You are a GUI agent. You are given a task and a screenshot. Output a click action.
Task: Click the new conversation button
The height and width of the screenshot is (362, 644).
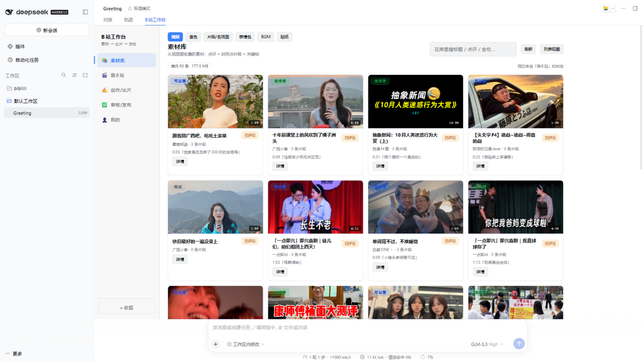click(47, 30)
